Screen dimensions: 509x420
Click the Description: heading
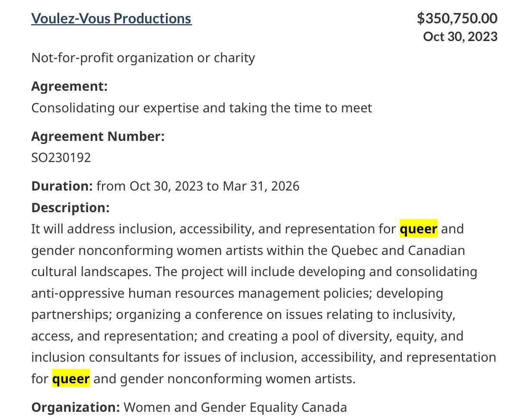pyautogui.click(x=70, y=208)
